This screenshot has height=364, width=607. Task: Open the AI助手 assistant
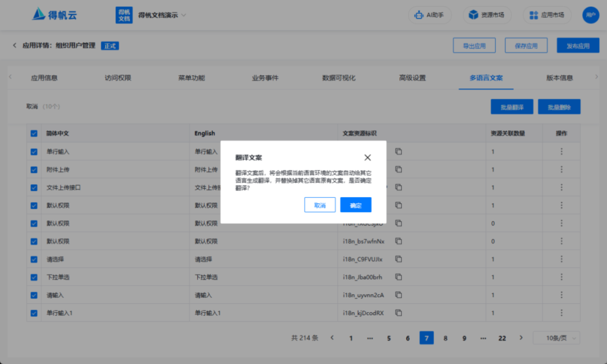click(429, 15)
